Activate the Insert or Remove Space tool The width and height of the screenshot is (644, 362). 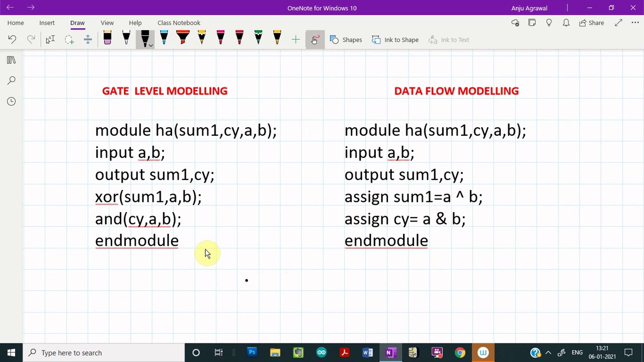pos(88,40)
